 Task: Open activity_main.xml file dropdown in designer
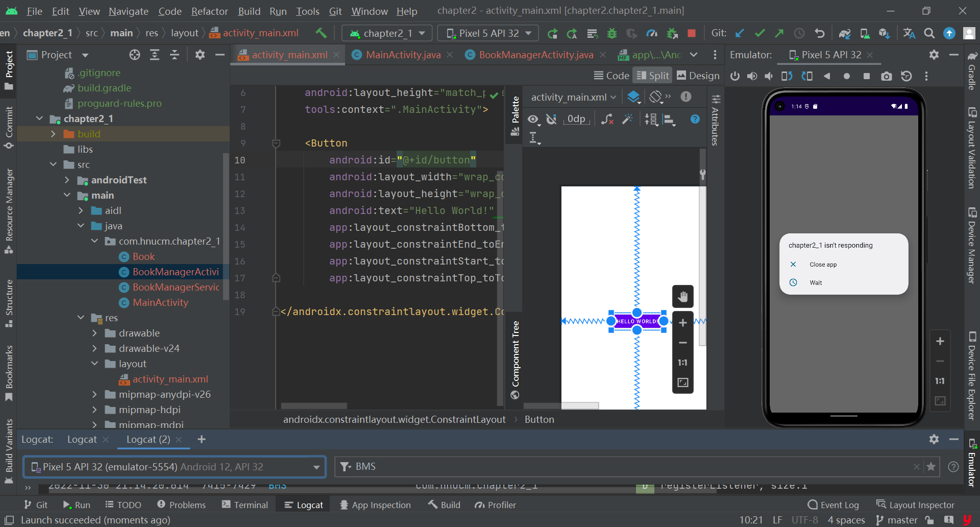[x=574, y=97]
